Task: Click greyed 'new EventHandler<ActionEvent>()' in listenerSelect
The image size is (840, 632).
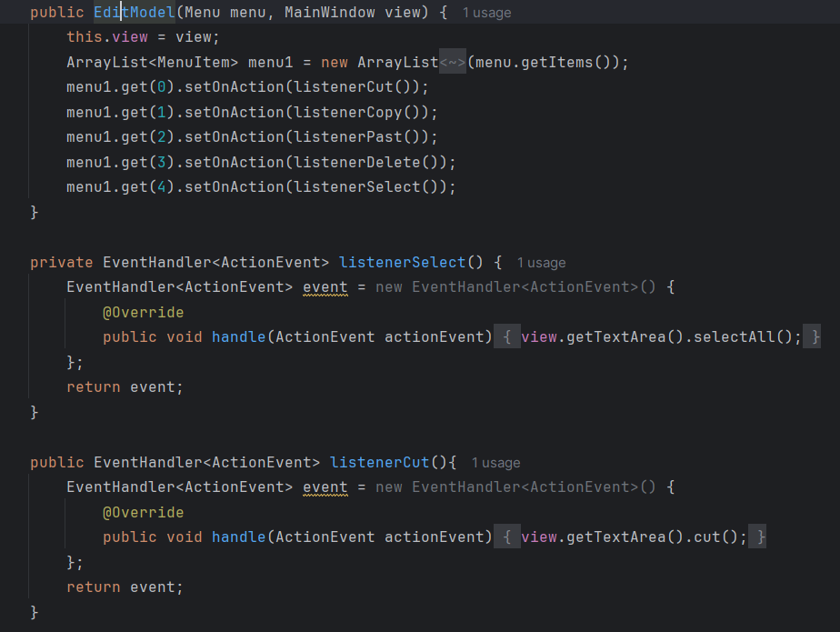Action: (x=515, y=287)
